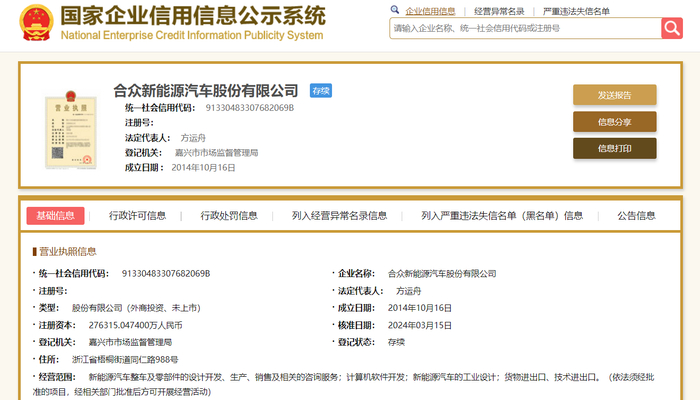
Task: Open the business license thumbnail image
Action: 71,129
